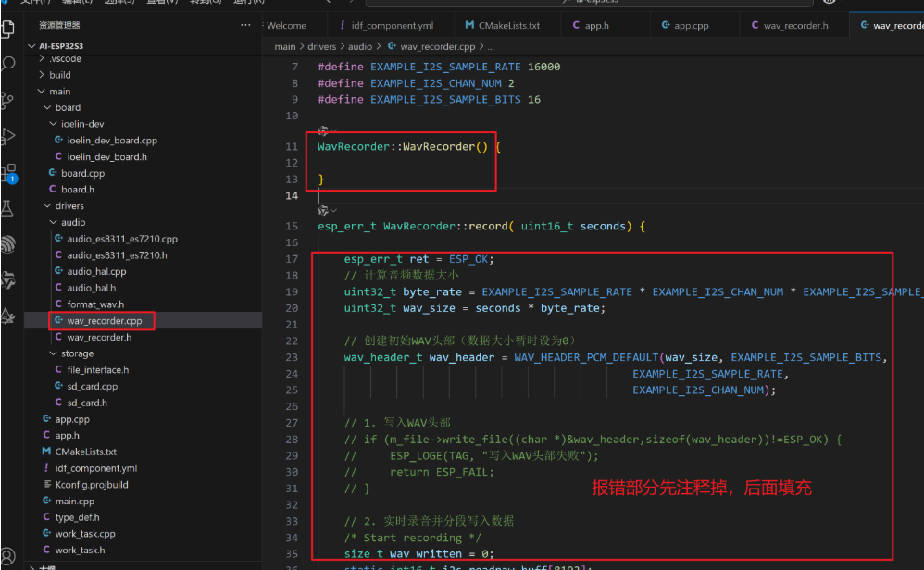924x570 pixels.
Task: Click line number 14 in the gutter
Action: click(x=292, y=195)
